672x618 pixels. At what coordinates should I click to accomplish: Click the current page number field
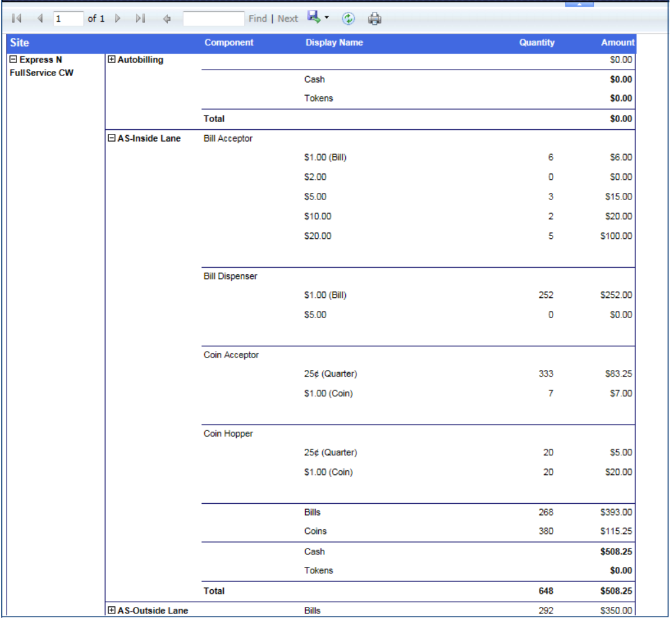tap(68, 19)
